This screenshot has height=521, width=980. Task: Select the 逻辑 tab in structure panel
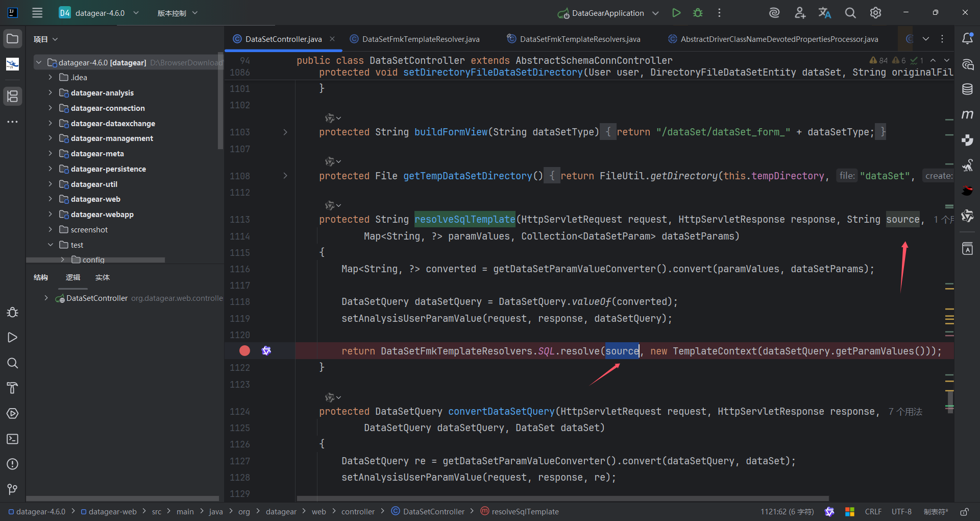tap(73, 277)
